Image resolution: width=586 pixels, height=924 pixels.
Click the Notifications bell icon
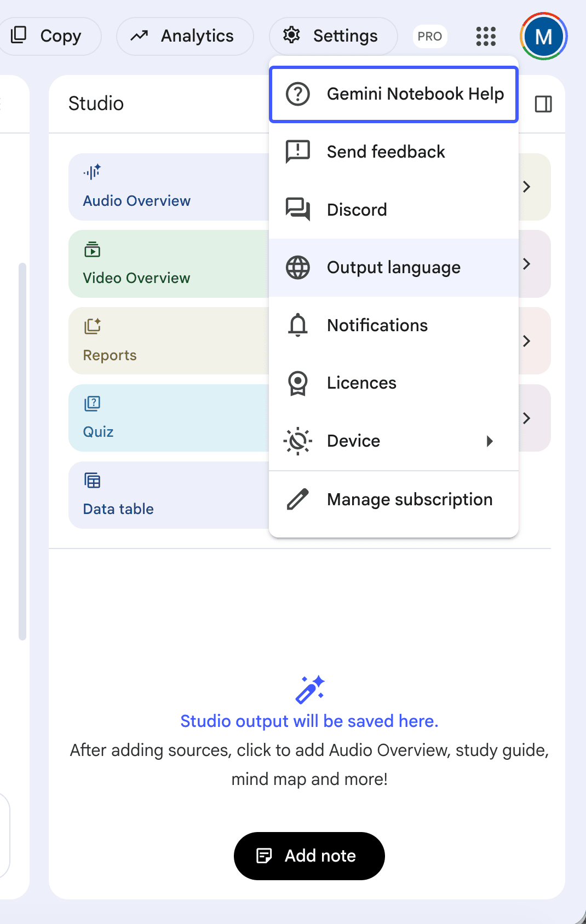click(x=298, y=325)
